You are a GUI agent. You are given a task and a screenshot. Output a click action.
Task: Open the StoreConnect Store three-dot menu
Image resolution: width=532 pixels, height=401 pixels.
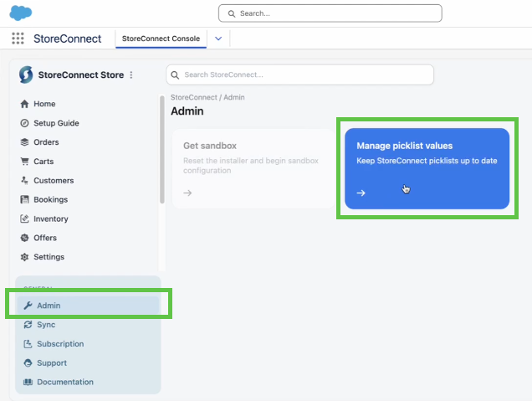[x=131, y=75]
